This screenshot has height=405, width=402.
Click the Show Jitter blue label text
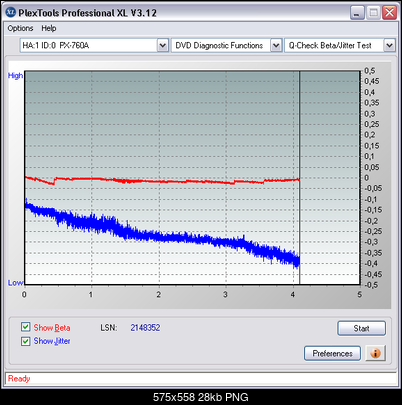[52, 341]
